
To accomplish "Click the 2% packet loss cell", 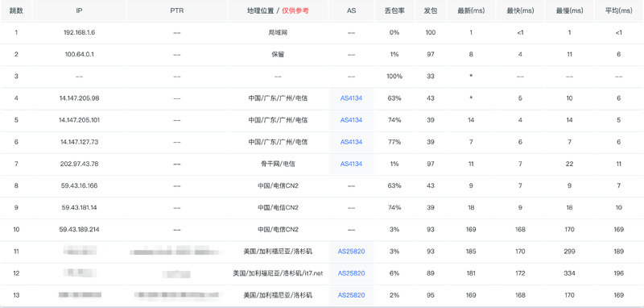I will point(394,295).
